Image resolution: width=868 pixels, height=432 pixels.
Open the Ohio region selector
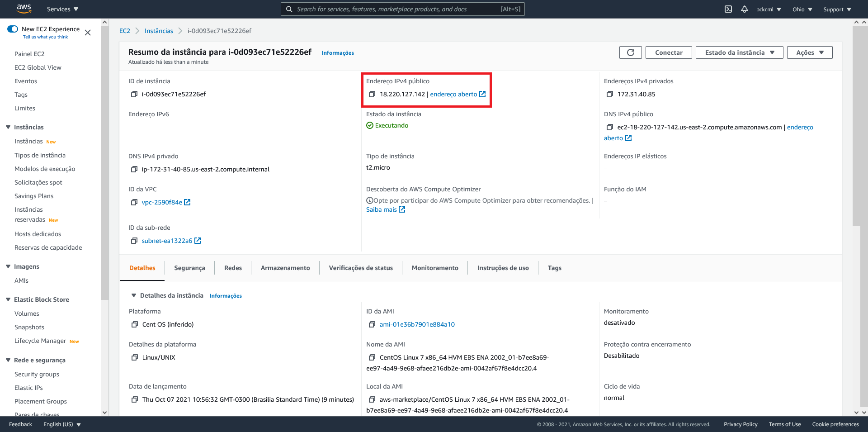coord(802,9)
